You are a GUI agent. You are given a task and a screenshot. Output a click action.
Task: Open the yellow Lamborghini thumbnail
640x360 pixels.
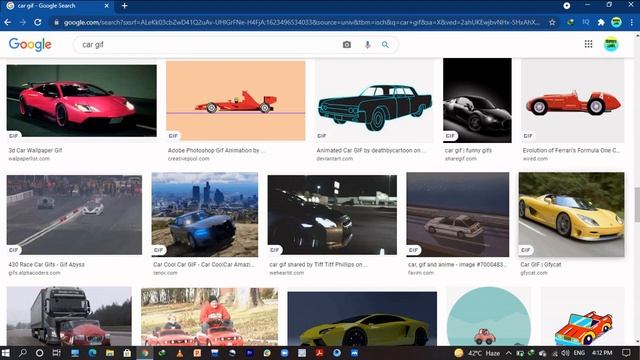pos(362,319)
